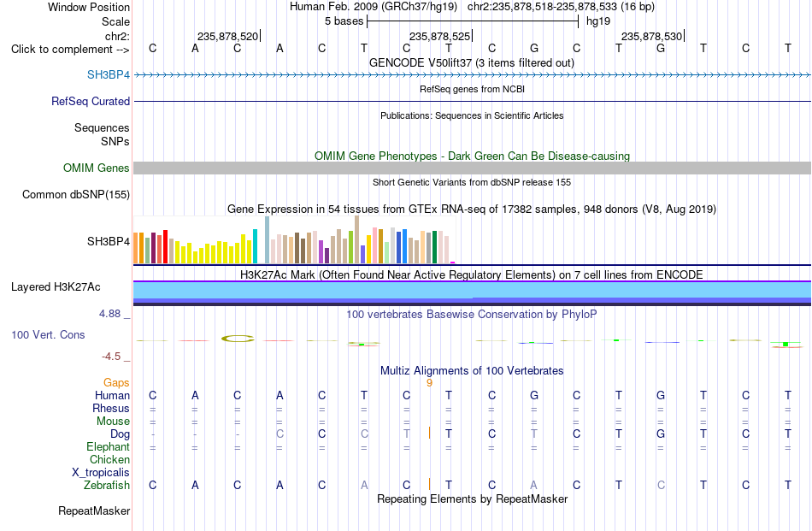812x531 pixels.
Task: Click the PhyloP Basewise Conservation title
Action: pos(472,314)
